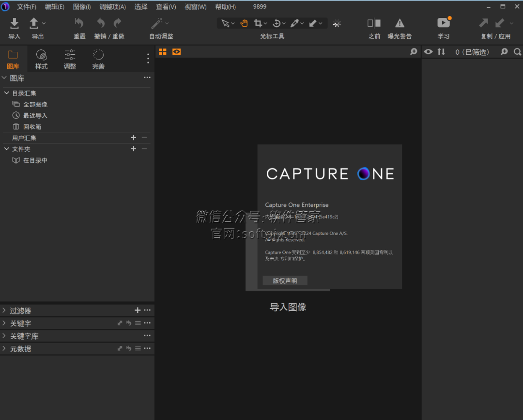The width and height of the screenshot is (523, 420).
Task: Click the AI spark icon in cursor tools
Action: point(337,23)
